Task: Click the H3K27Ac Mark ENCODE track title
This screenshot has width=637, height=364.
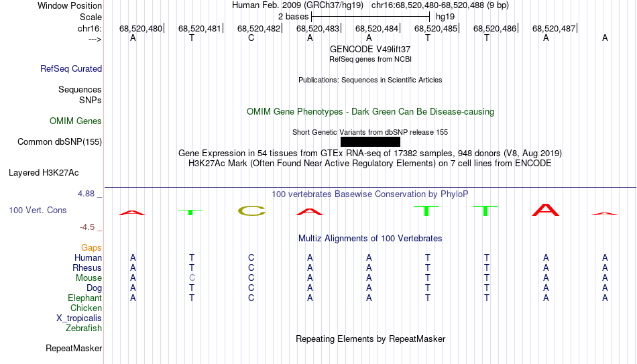Action: point(370,164)
